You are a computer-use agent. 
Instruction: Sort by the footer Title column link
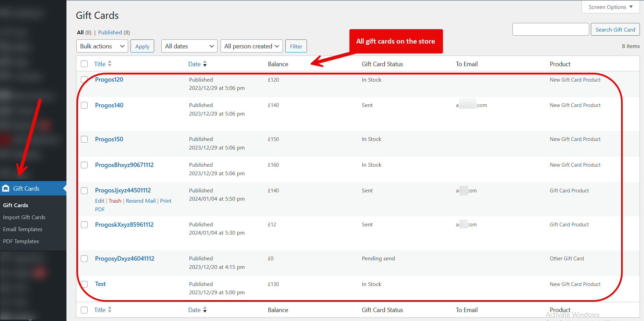(x=100, y=310)
